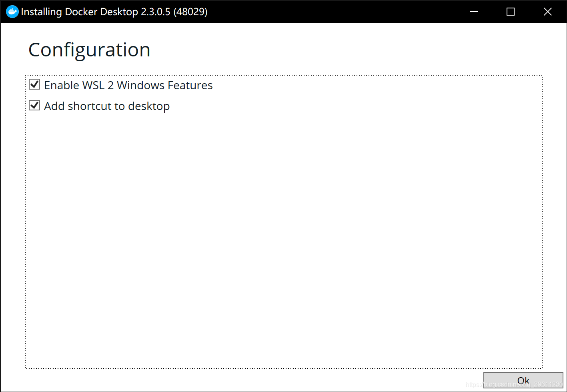The image size is (567, 392).
Task: Minimize the Docker installer window
Action: pyautogui.click(x=474, y=12)
